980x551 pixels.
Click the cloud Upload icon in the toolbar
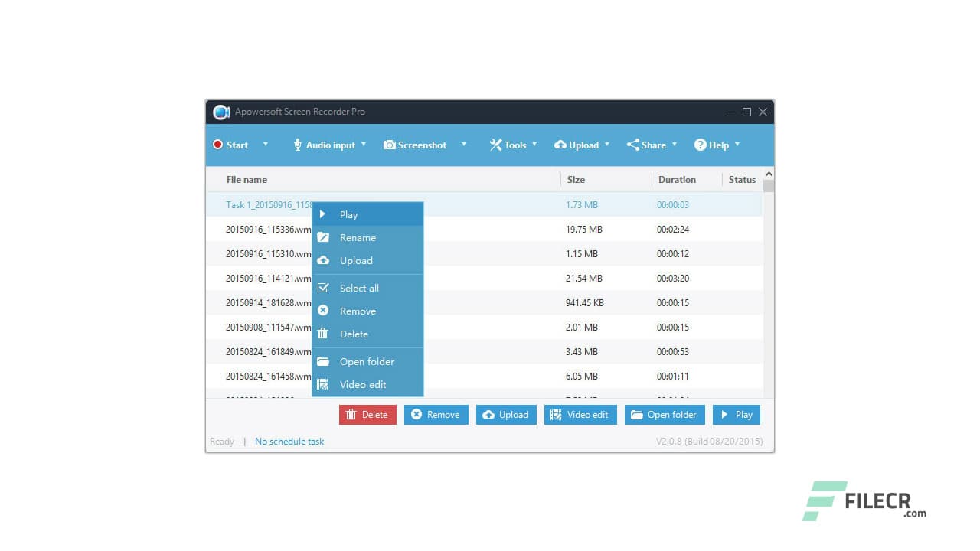coord(561,145)
